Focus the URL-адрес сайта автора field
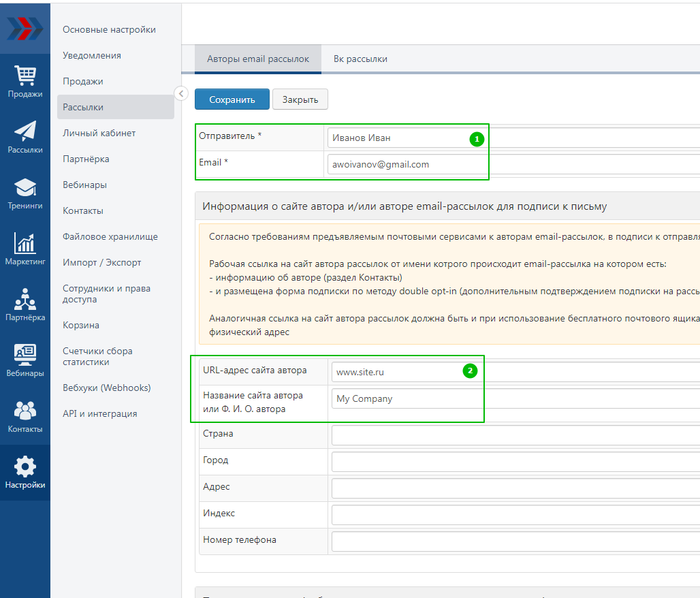 tap(395, 372)
